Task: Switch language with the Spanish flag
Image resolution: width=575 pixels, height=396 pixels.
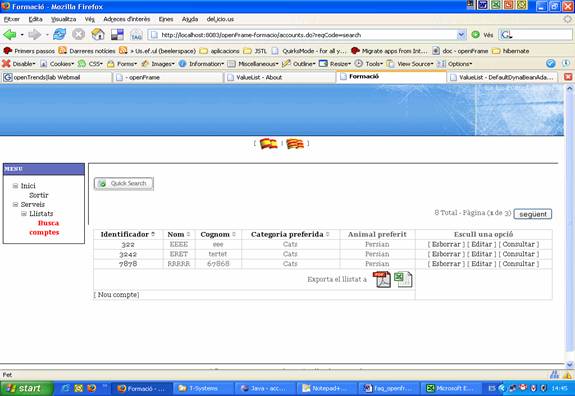Action: [x=268, y=143]
